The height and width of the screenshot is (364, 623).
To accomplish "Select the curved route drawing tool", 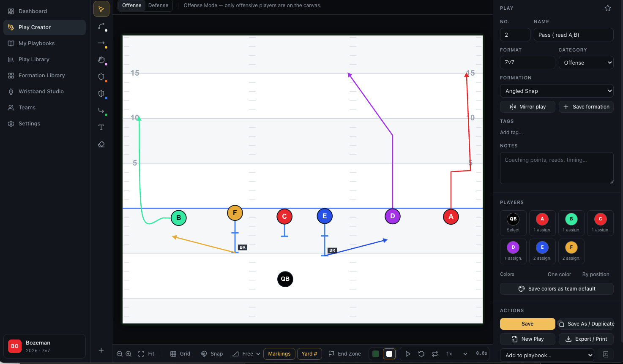I will tap(101, 26).
